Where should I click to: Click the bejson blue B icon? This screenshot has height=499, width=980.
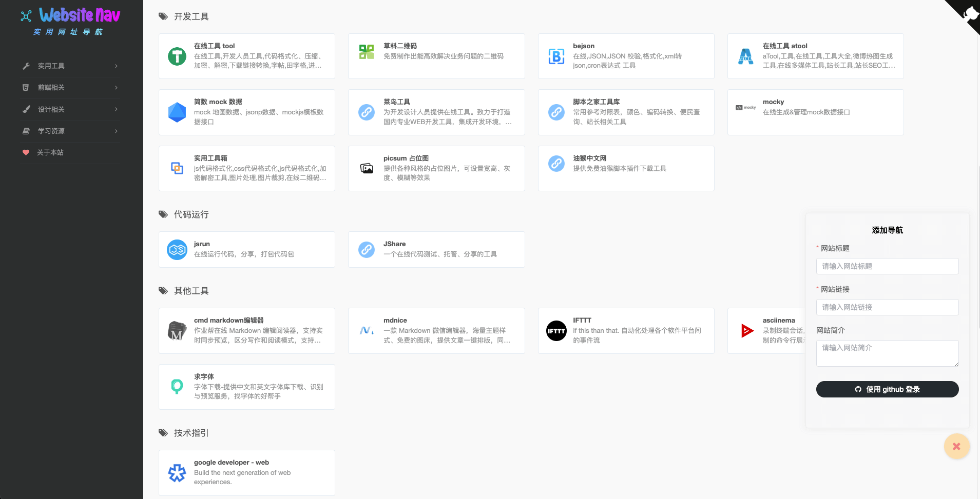(556, 56)
